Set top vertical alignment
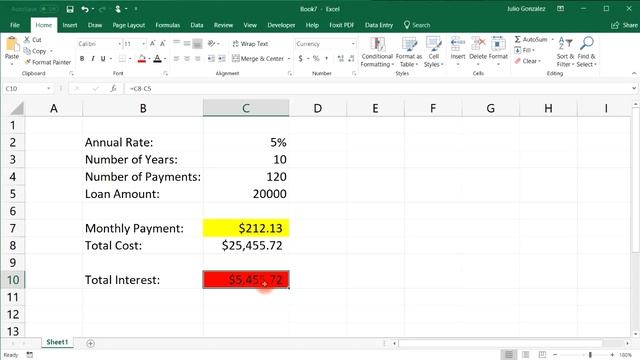Image resolution: width=640 pixels, height=360 pixels. pos(176,43)
